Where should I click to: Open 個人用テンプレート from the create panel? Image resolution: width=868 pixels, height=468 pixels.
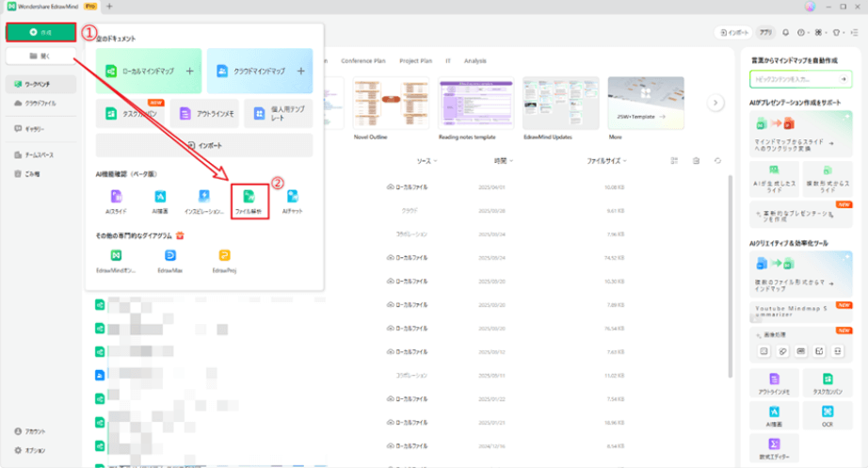click(x=279, y=114)
